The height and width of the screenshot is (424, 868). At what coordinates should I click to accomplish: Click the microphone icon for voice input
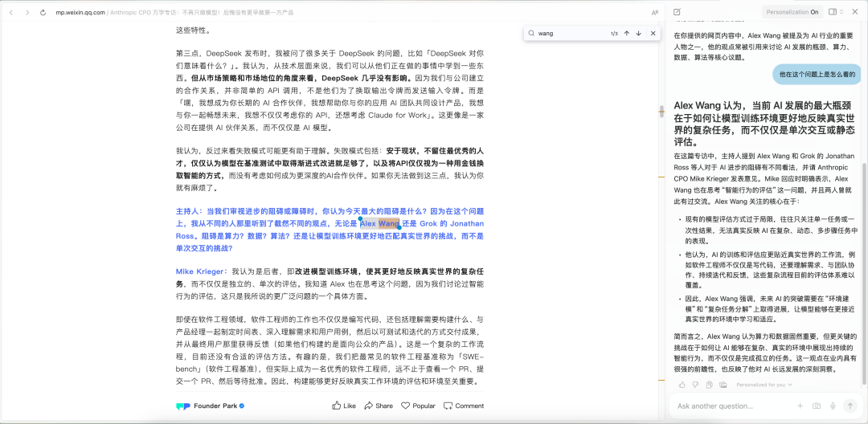(x=833, y=406)
